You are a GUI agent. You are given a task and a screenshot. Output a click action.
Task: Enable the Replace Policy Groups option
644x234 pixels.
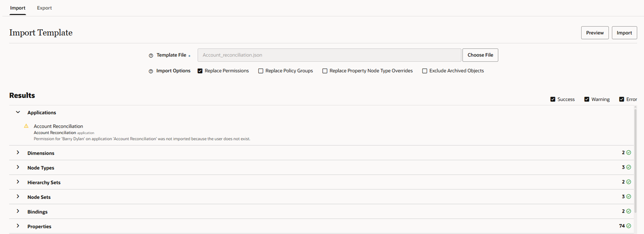pos(261,71)
